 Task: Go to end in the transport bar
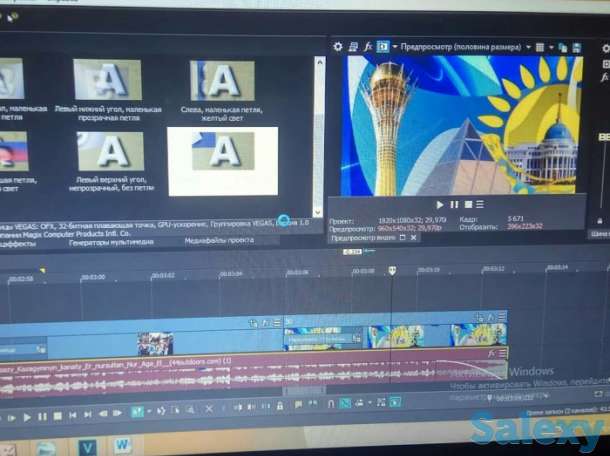[88, 415]
